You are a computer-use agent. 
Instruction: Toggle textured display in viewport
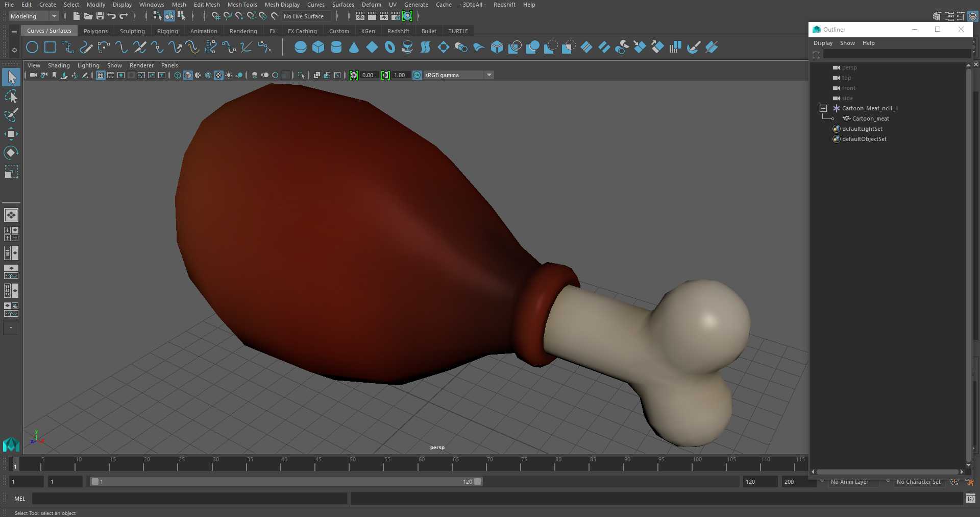[218, 75]
